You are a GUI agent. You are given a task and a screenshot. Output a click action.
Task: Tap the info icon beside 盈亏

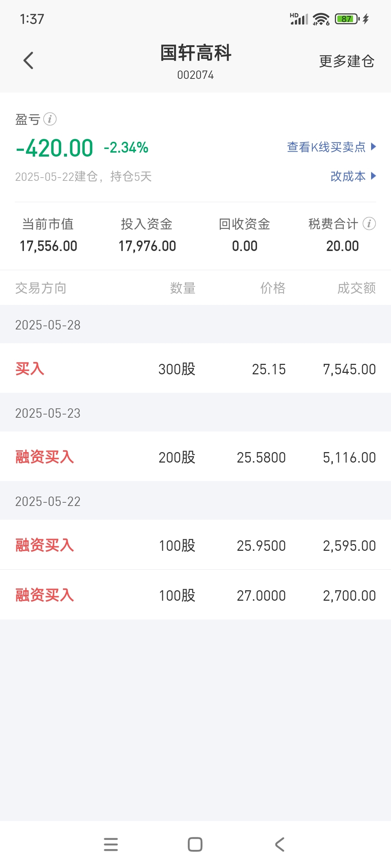50,119
